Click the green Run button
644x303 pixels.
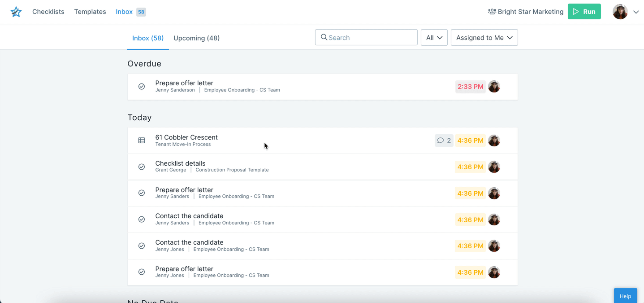[x=584, y=12]
